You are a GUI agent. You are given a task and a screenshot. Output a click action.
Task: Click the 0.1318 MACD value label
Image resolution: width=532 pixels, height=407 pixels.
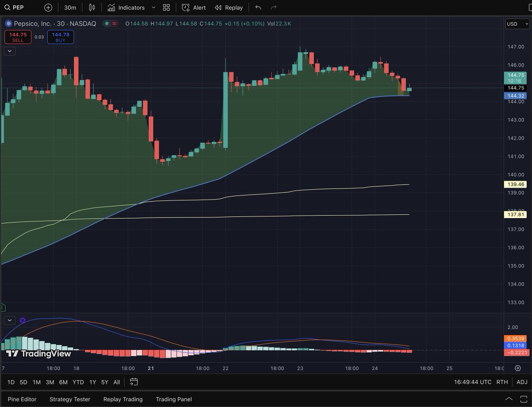point(516,345)
